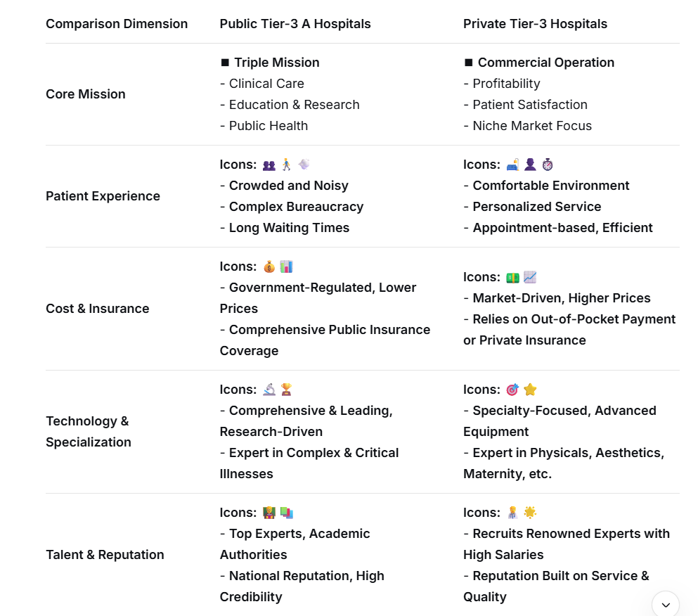Click the money bag emoji
The width and height of the screenshot is (698, 616).
(x=269, y=267)
